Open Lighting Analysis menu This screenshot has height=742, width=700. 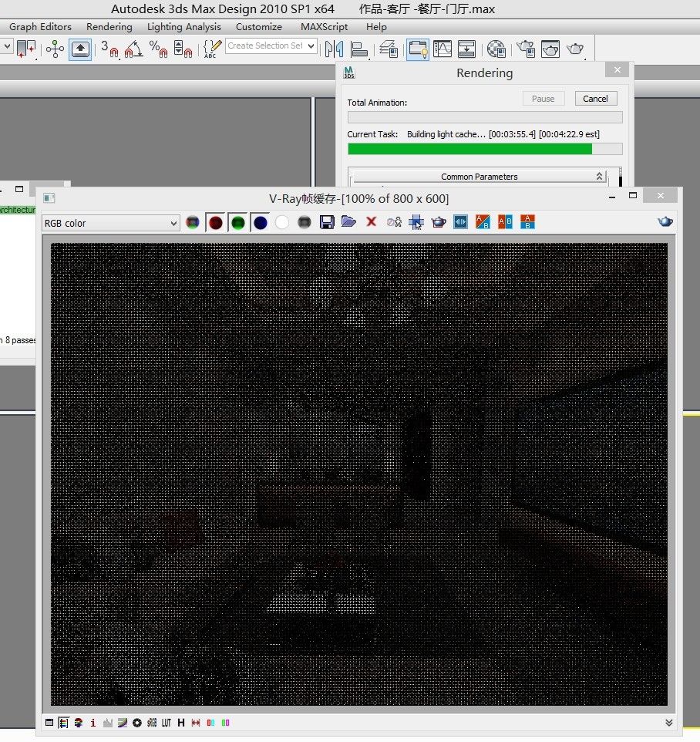tap(184, 27)
